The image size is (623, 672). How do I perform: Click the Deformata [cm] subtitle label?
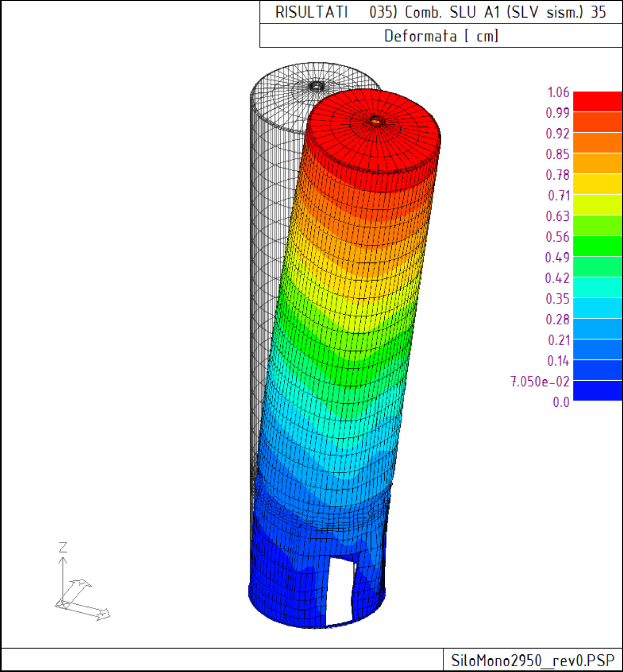441,36
